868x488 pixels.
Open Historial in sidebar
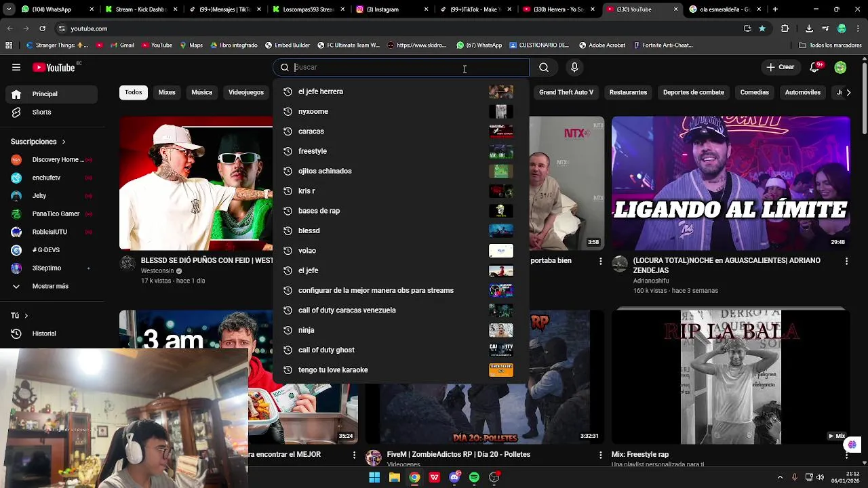(x=52, y=333)
